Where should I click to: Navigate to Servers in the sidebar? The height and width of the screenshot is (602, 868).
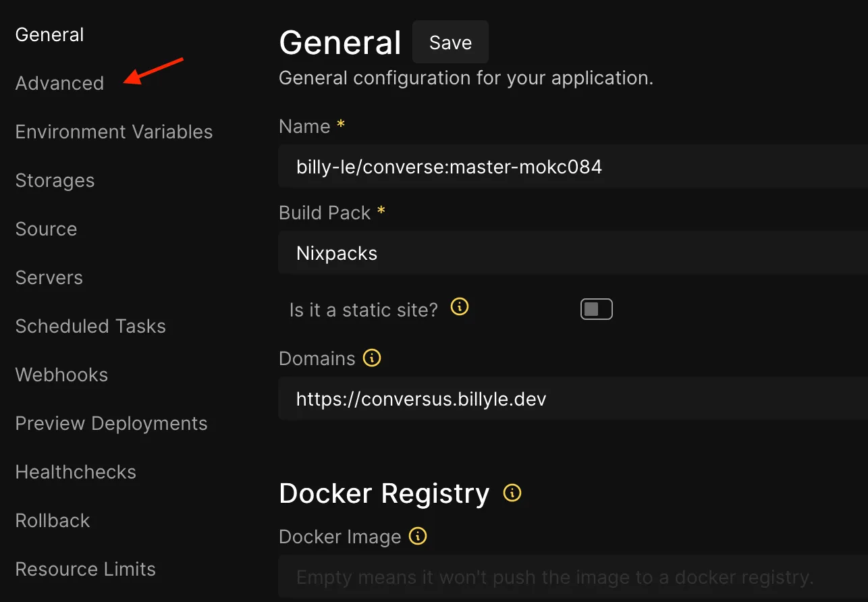(x=49, y=277)
